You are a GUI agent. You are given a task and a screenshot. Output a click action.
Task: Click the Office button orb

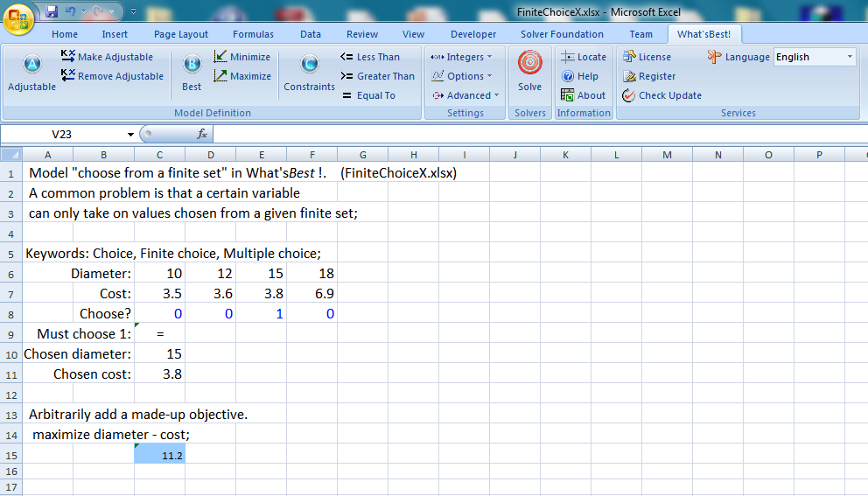coord(17,19)
